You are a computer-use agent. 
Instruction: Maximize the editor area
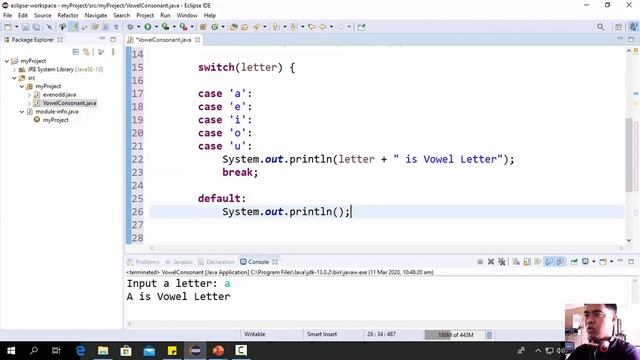pos(631,39)
